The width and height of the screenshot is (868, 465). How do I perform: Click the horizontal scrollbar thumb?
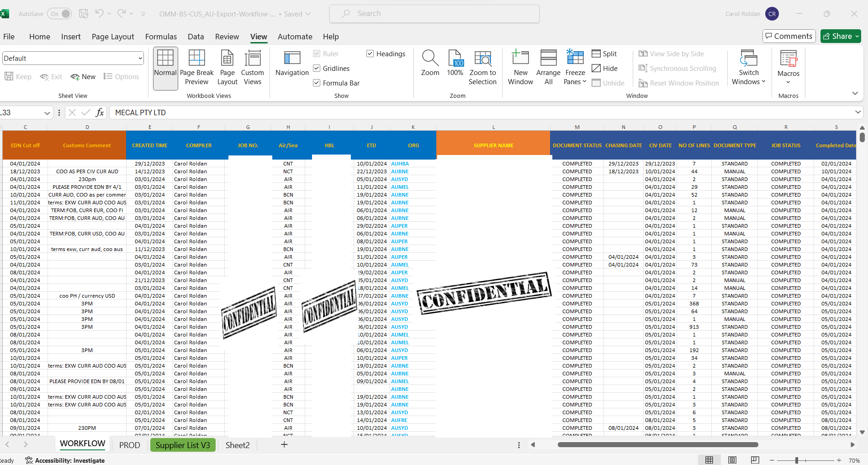pyautogui.click(x=658, y=444)
